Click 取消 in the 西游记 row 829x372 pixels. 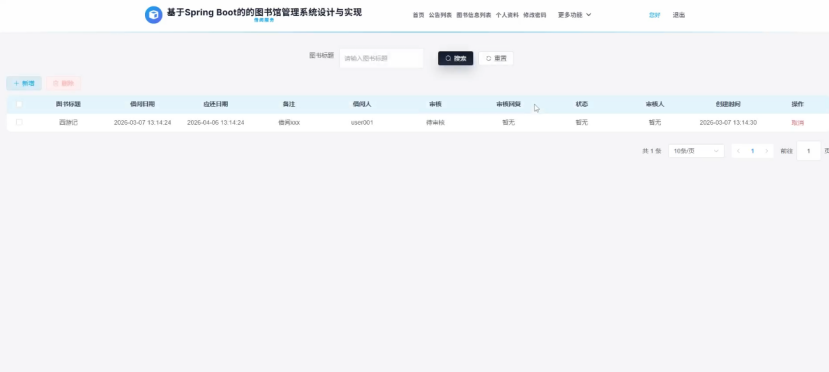797,123
